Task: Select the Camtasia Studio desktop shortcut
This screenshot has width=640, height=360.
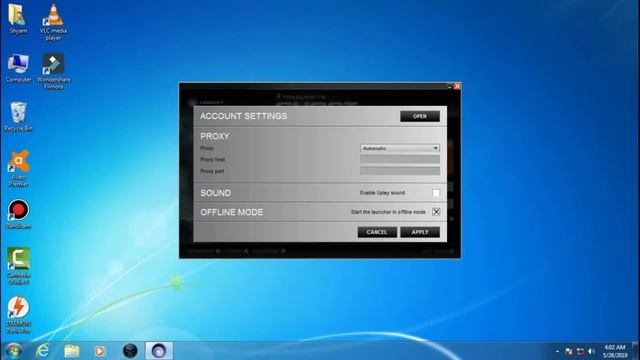Action: (x=18, y=266)
